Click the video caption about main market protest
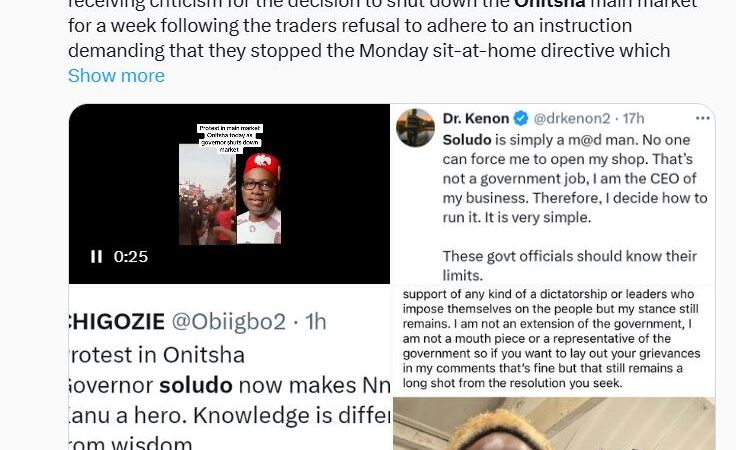 tap(230, 138)
